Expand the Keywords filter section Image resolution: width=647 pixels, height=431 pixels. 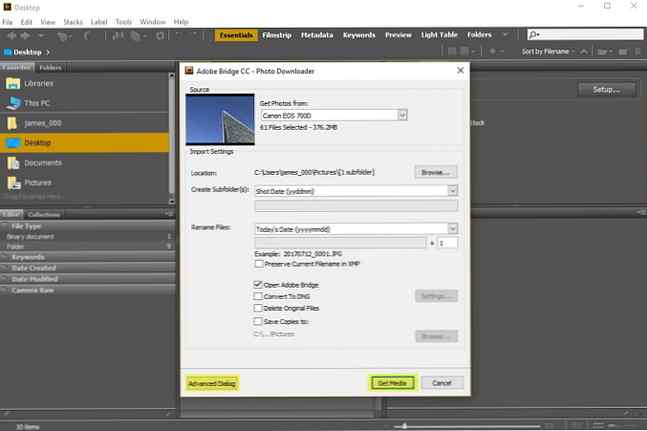[x=5, y=257]
